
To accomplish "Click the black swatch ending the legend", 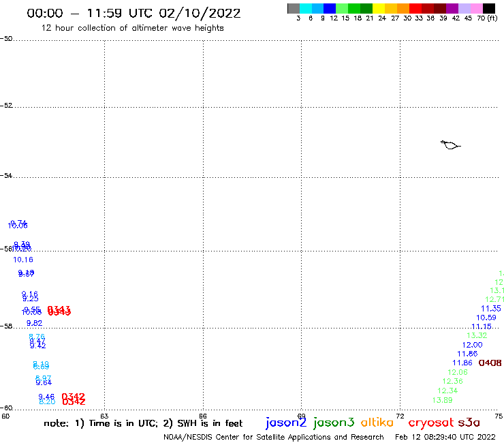I will point(489,8).
